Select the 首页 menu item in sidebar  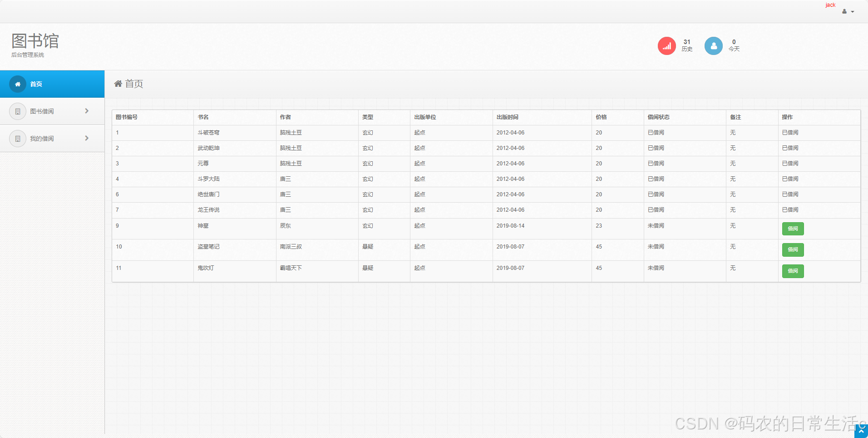tap(36, 84)
